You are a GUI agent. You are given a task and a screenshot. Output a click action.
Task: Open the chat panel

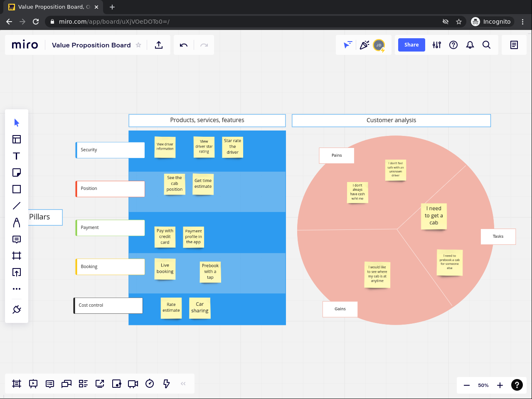66,384
